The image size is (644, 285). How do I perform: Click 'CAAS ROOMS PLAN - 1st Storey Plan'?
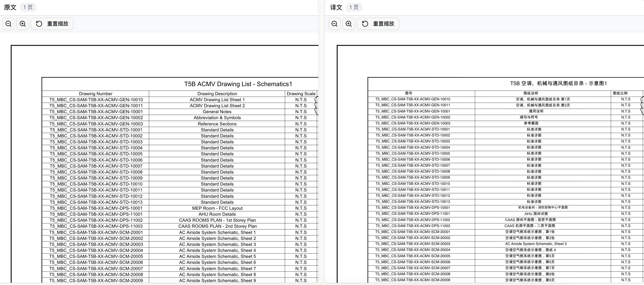pyautogui.click(x=217, y=220)
